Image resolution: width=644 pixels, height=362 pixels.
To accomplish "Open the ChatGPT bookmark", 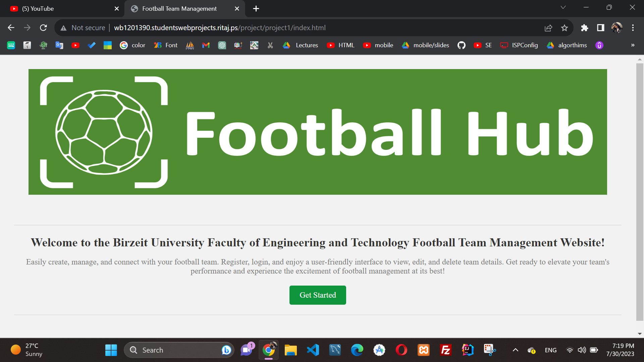I will click(222, 45).
